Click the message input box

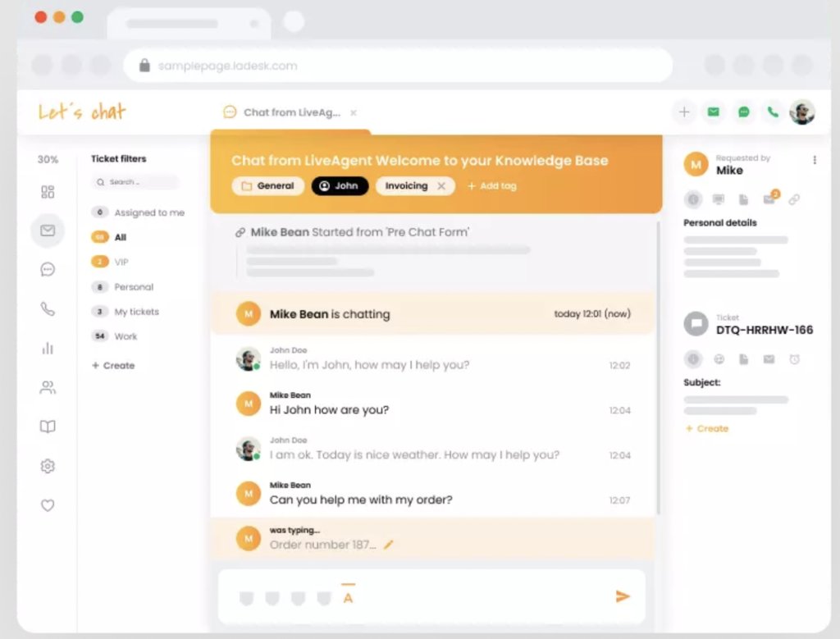tap(431, 596)
